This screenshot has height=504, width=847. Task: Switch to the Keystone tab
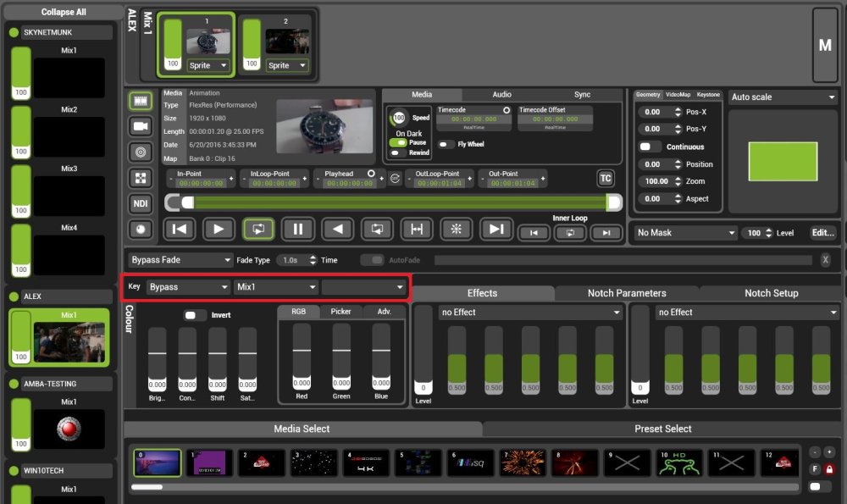pos(708,95)
